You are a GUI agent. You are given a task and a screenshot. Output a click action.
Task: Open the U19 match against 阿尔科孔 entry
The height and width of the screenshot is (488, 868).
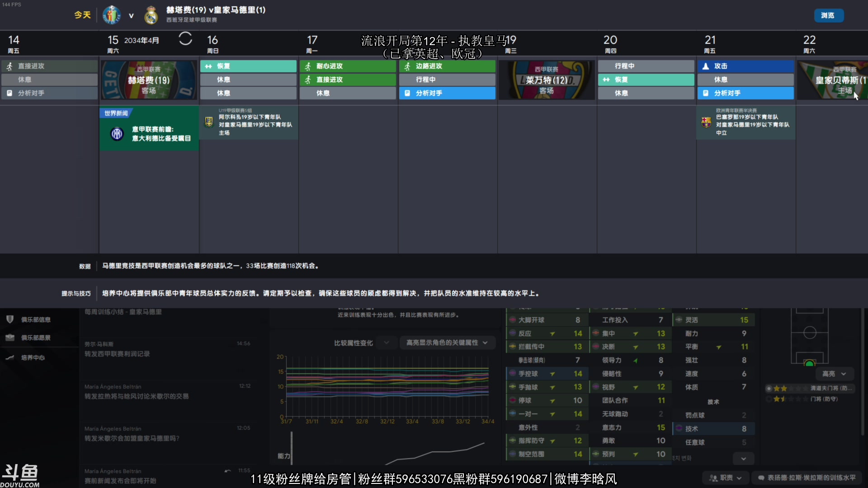pos(249,122)
